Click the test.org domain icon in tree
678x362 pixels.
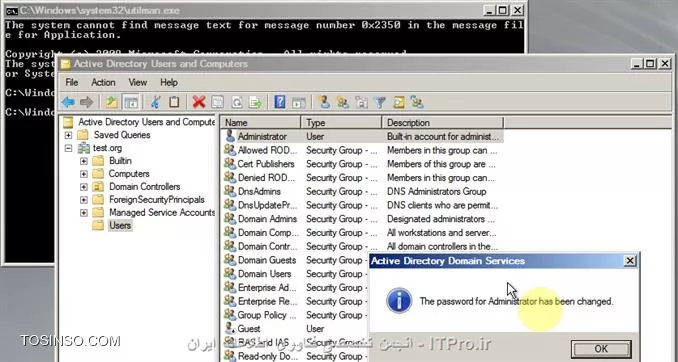[83, 148]
